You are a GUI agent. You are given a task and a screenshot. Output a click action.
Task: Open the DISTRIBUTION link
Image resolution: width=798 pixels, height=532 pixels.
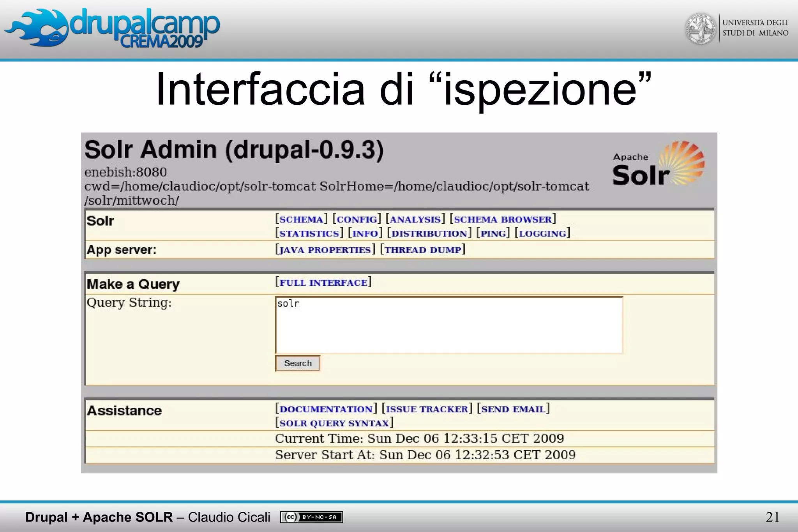coord(429,233)
